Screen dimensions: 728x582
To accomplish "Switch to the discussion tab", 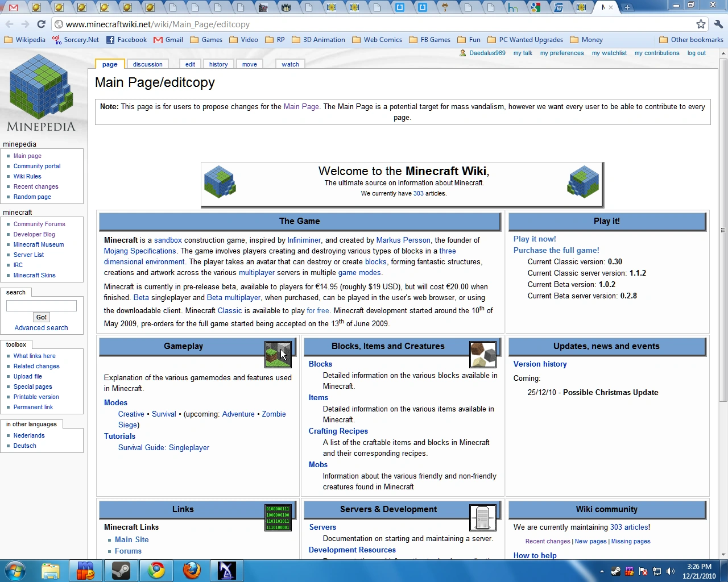I will click(148, 64).
